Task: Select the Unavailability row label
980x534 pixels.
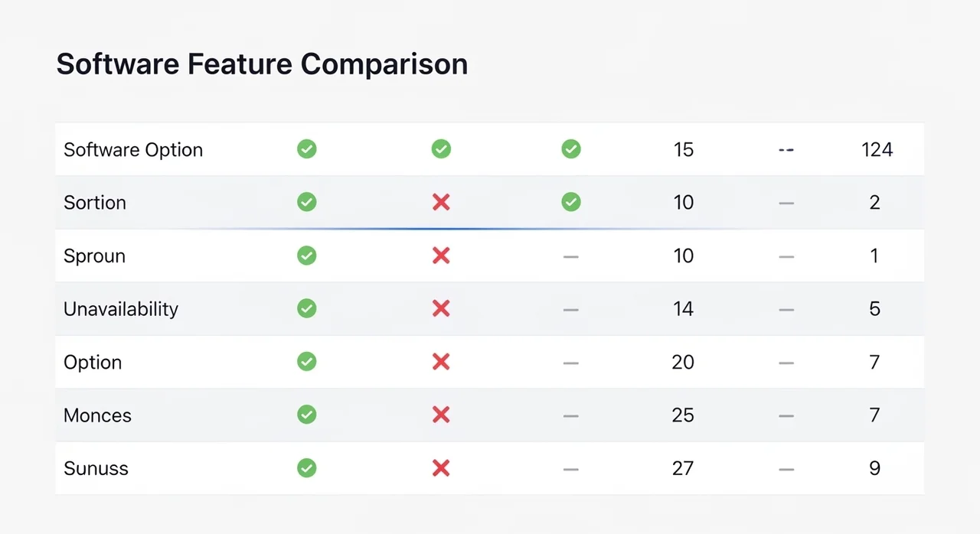Action: (x=121, y=309)
